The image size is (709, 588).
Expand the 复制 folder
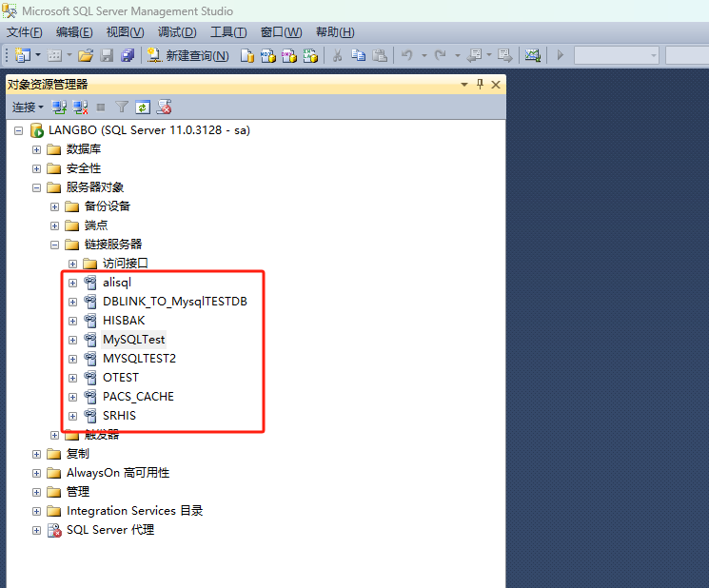36,454
